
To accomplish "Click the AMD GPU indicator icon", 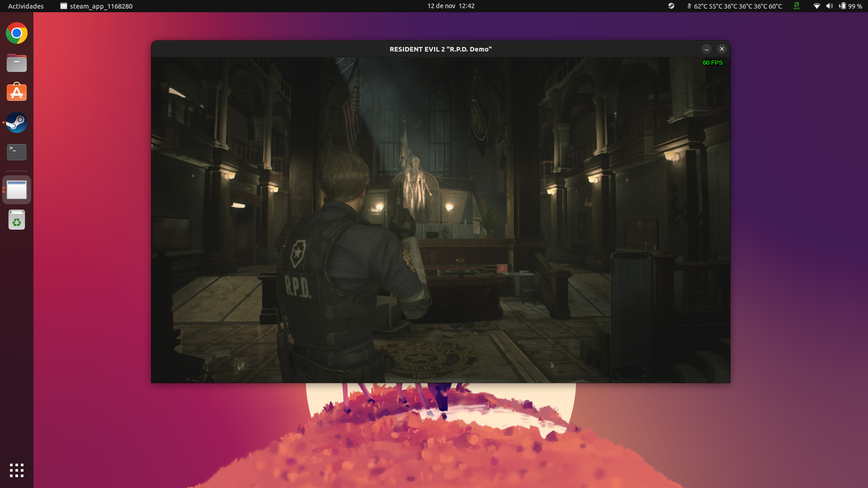I will pos(797,6).
